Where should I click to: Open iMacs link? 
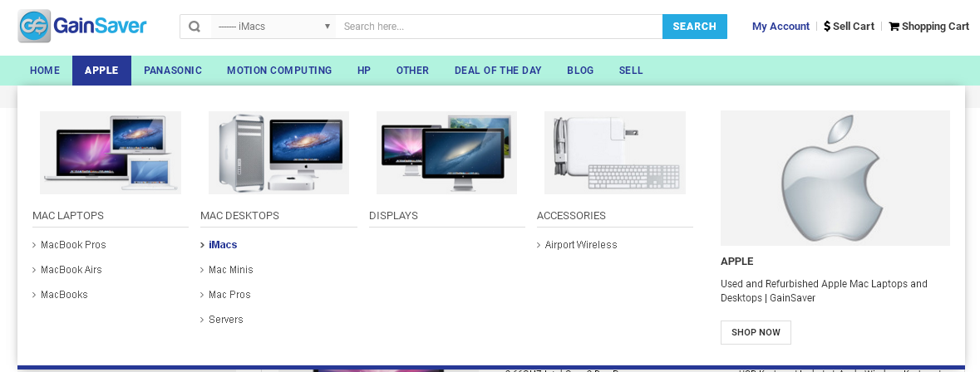(223, 245)
